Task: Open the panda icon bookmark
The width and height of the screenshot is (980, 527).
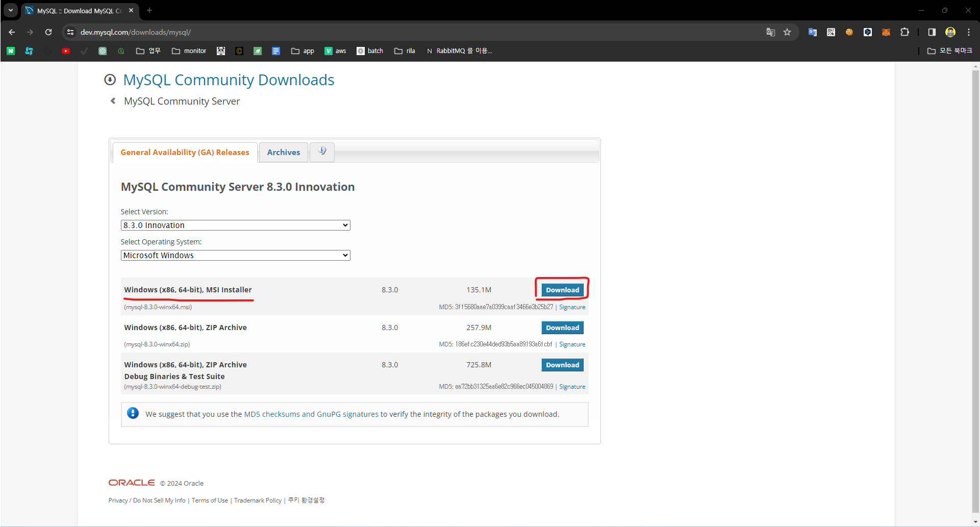Action: pos(221,51)
